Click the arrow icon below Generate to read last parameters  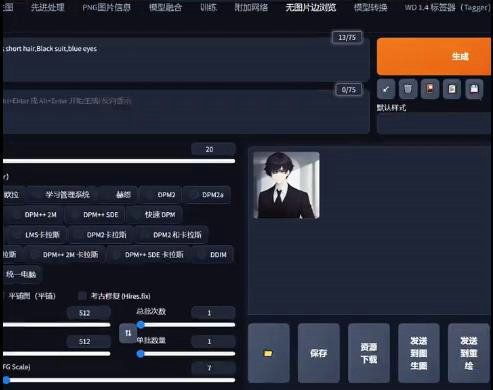(386, 89)
